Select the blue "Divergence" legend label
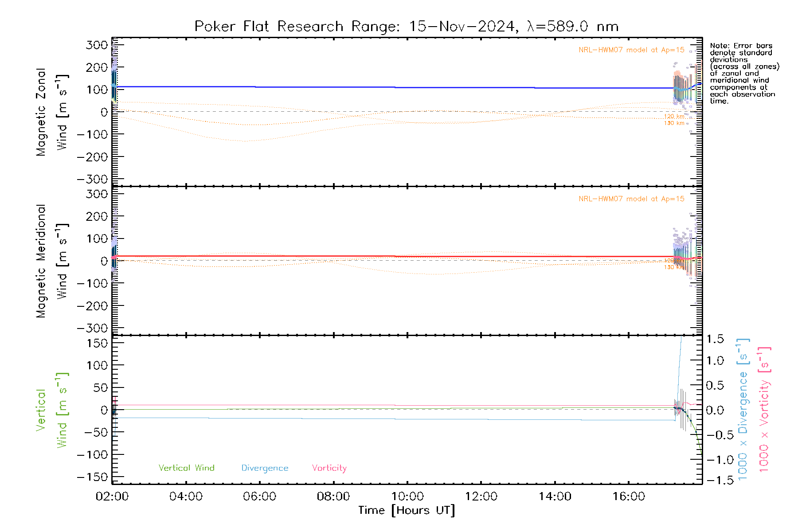 point(265,468)
